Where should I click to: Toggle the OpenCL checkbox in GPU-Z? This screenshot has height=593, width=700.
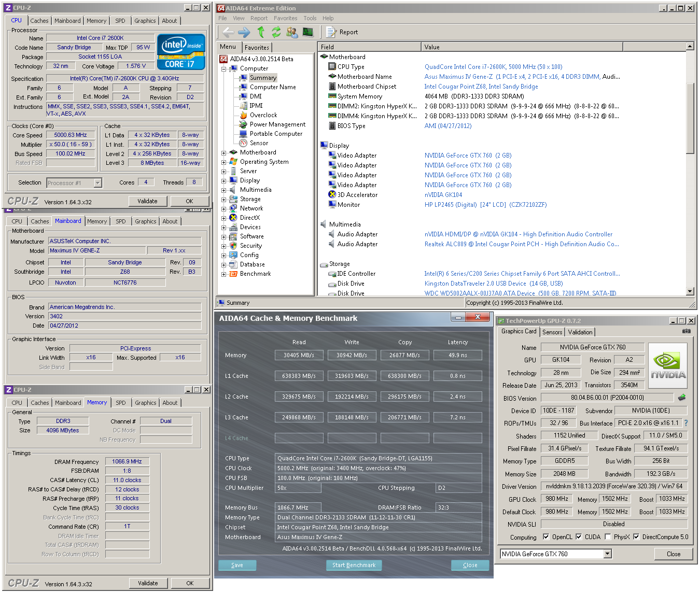pos(545,537)
